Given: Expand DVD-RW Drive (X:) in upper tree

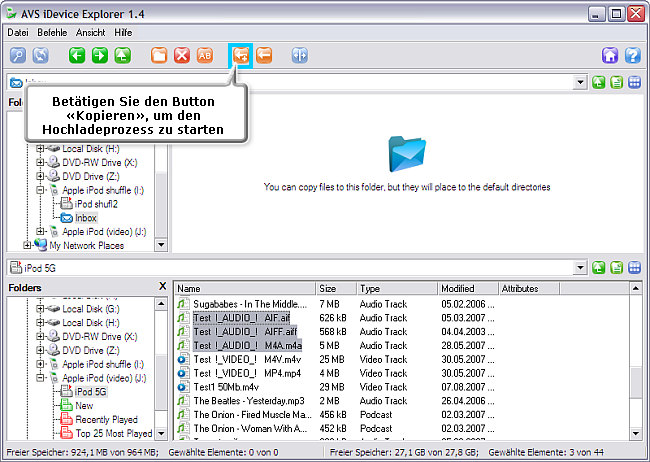Looking at the screenshot, I should click(x=40, y=162).
